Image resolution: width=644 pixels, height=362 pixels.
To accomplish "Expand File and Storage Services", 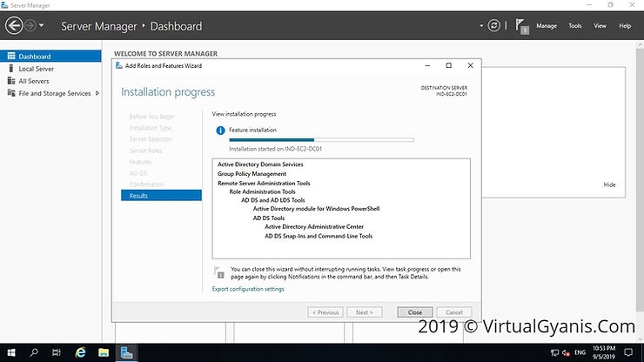I will click(x=98, y=93).
